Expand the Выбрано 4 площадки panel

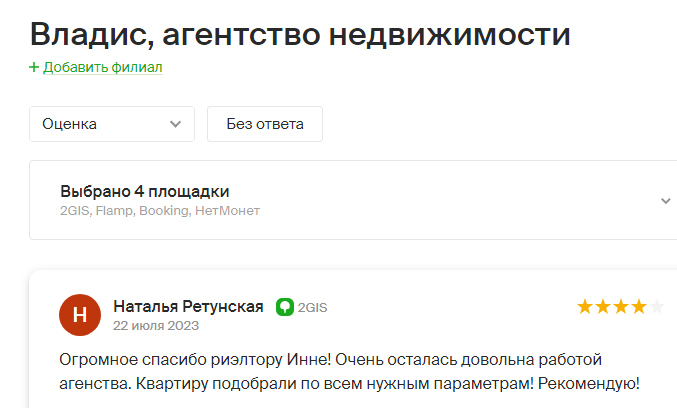(x=353, y=200)
